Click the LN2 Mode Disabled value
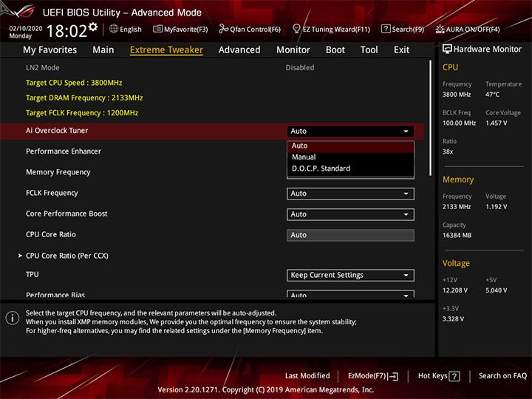The height and width of the screenshot is (399, 532). 300,67
